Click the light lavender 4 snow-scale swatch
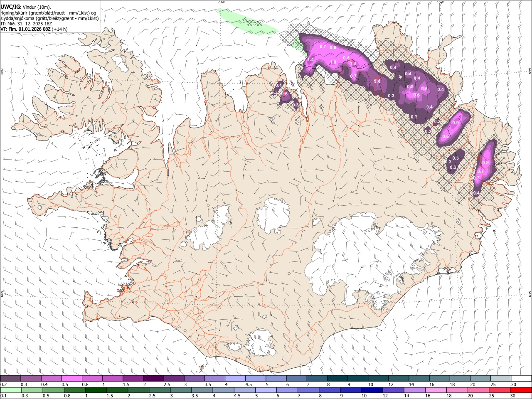 click(x=235, y=378)
